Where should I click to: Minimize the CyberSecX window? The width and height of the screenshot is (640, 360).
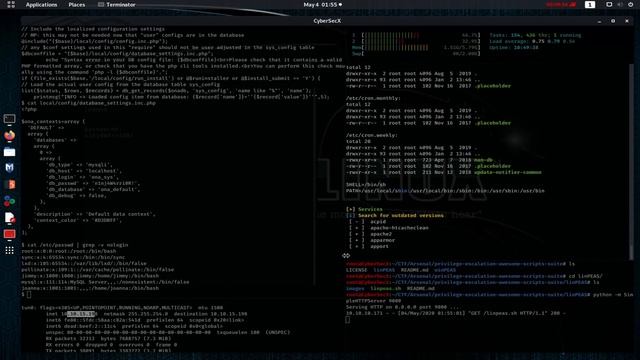click(599, 21)
